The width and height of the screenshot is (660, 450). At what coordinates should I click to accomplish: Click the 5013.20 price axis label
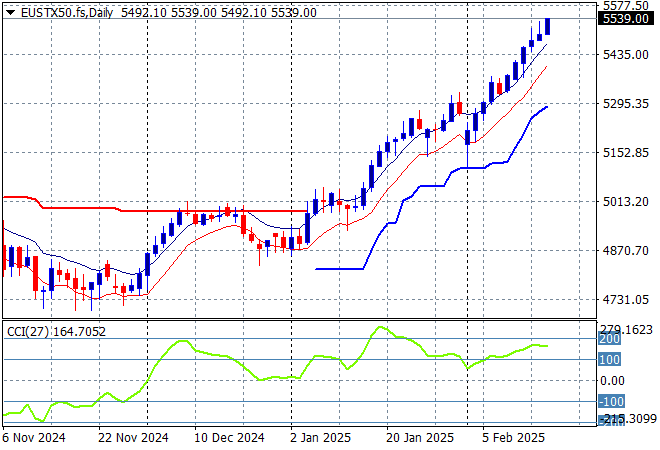[x=627, y=201]
